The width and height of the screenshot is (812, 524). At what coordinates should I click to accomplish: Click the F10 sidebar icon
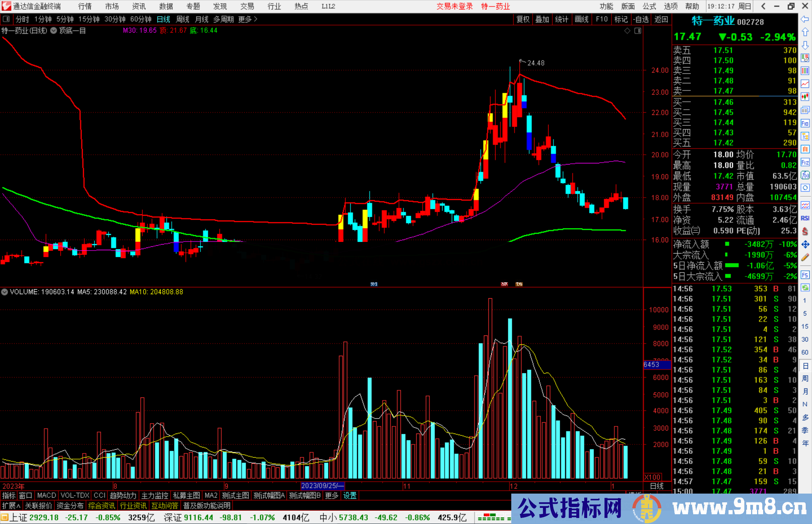(x=805, y=123)
